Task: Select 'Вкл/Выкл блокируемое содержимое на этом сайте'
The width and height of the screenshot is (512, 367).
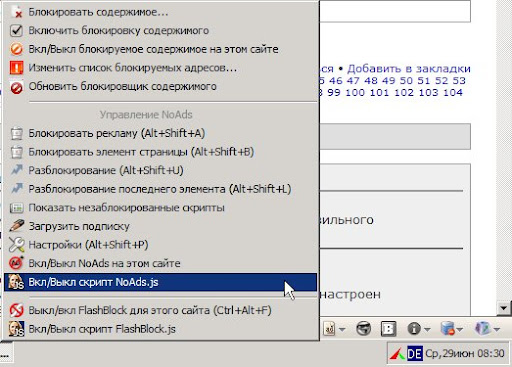Action: click(160, 49)
